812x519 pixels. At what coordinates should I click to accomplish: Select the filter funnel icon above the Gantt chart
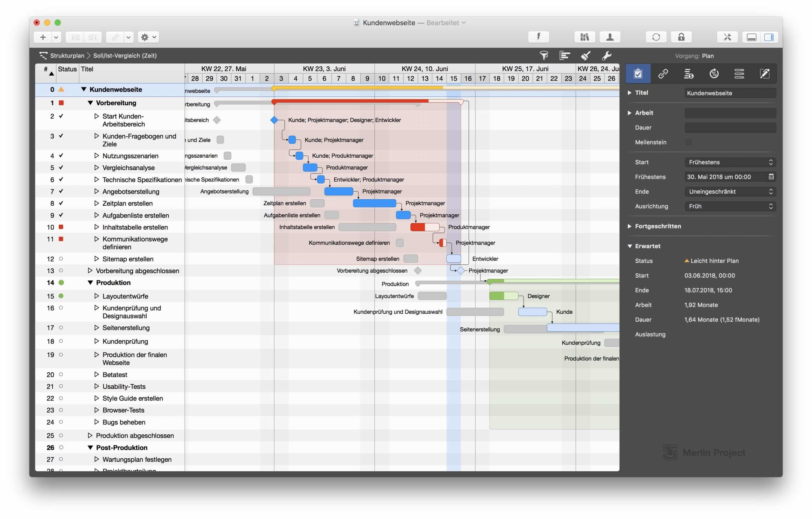(x=544, y=55)
